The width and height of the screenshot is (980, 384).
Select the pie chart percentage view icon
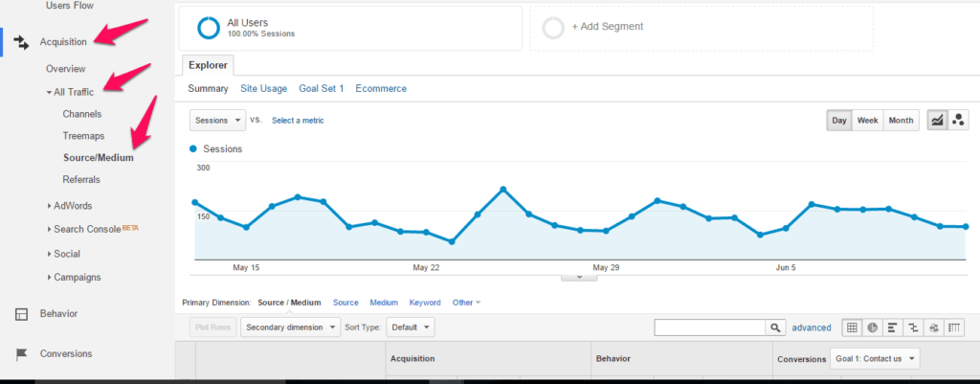(872, 328)
